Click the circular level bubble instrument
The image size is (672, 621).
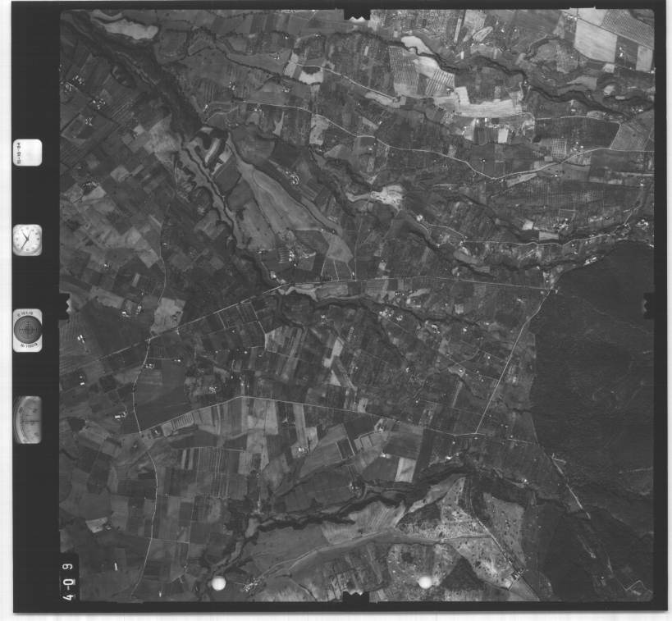coord(28,330)
